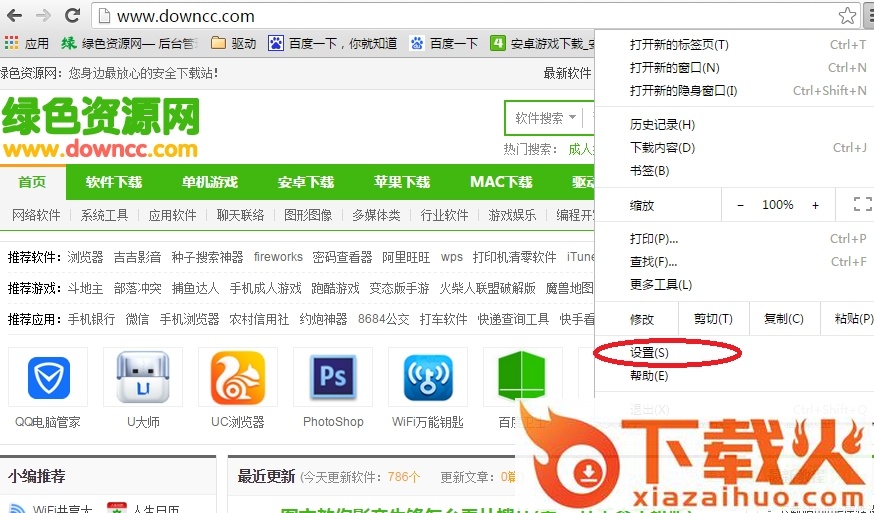Open the 网络软件 category link

(x=36, y=215)
